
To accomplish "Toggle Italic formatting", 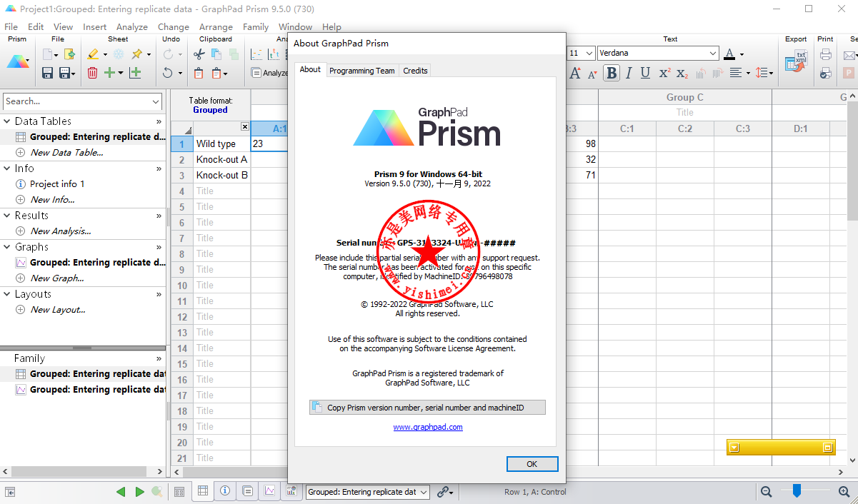I will click(629, 73).
